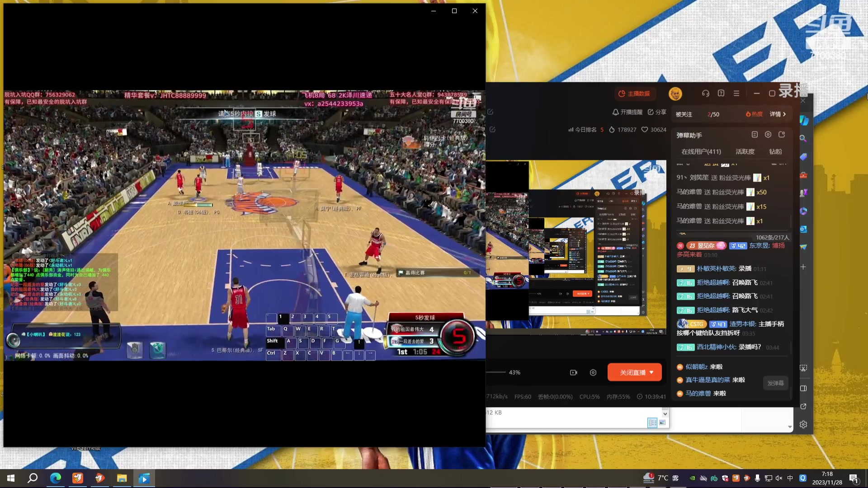Switch to 活跃度 tab
This screenshot has height=488, width=868.
click(x=745, y=152)
